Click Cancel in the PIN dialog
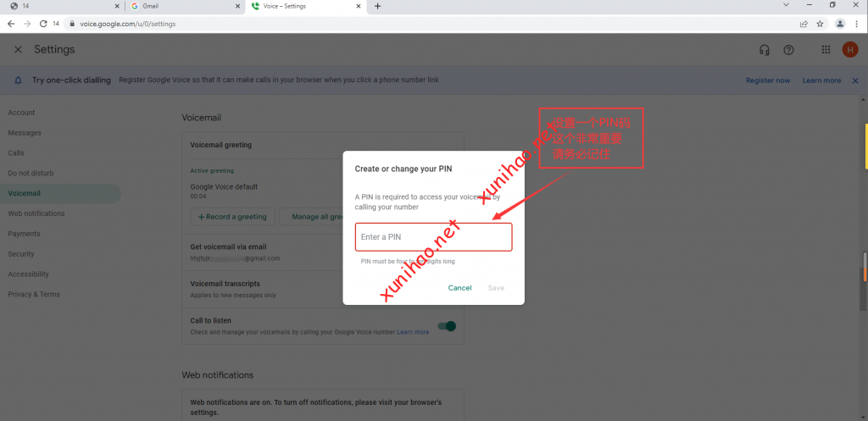Image resolution: width=868 pixels, height=421 pixels. [x=459, y=288]
